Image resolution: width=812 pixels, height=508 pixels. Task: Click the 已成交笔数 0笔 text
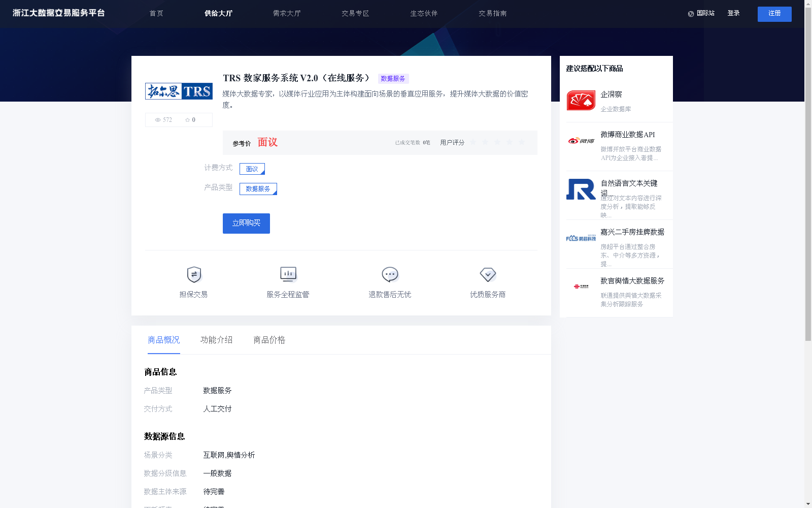413,143
